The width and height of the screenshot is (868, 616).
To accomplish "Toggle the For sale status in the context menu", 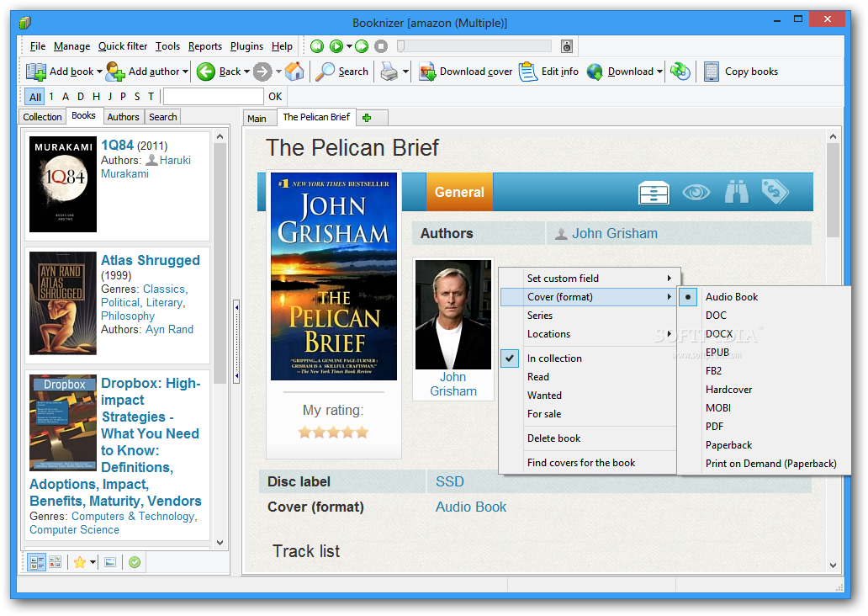I will pyautogui.click(x=544, y=414).
